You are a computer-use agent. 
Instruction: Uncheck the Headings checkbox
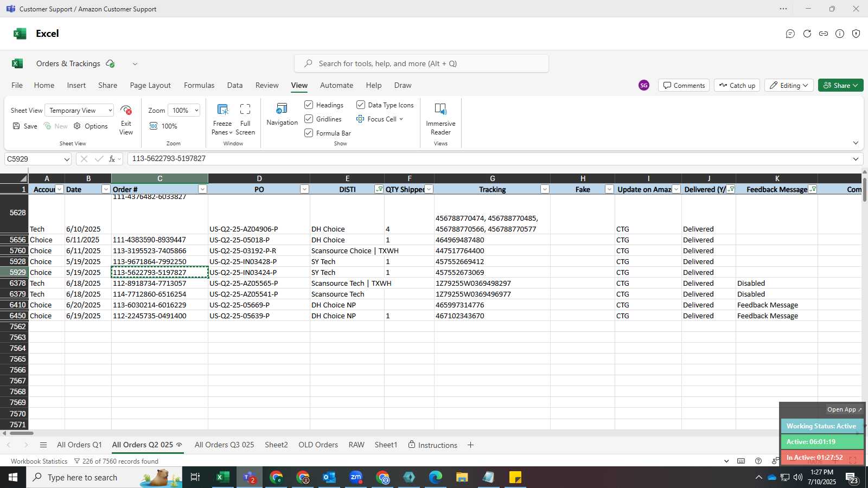(309, 105)
